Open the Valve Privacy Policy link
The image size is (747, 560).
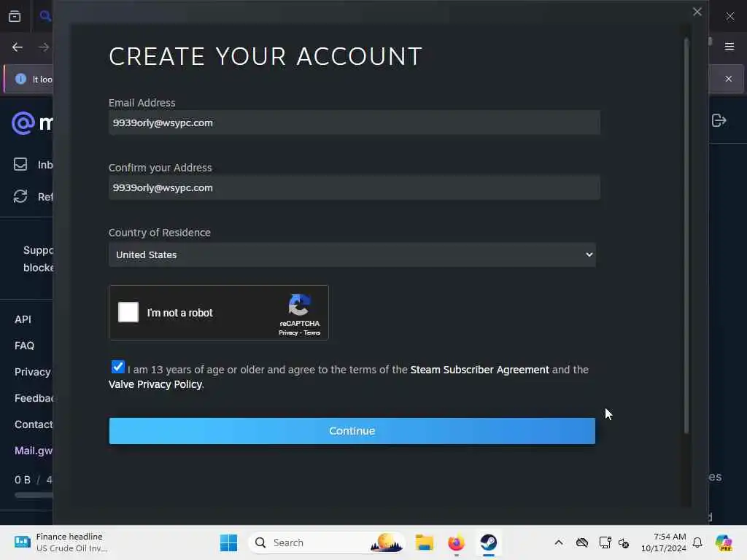[155, 384]
